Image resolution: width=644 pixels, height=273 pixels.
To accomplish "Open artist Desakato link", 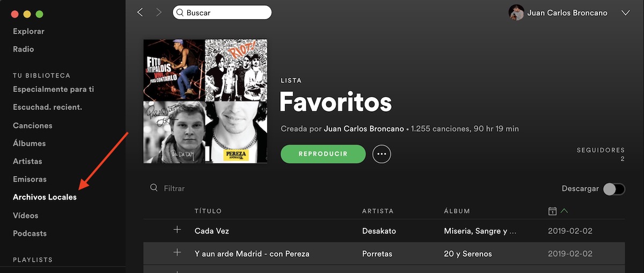I will coord(379,231).
